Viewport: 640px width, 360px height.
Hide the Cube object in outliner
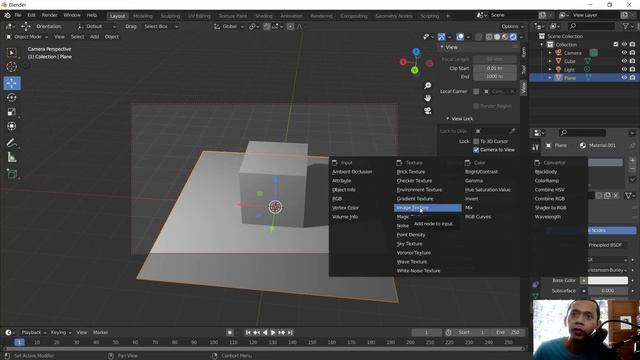624,61
